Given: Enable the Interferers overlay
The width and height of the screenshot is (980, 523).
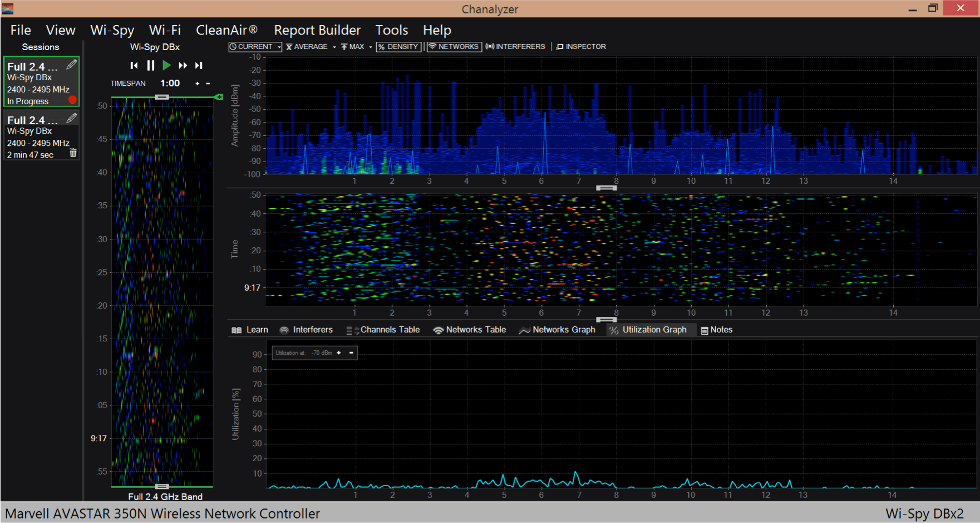Looking at the screenshot, I should [x=515, y=47].
